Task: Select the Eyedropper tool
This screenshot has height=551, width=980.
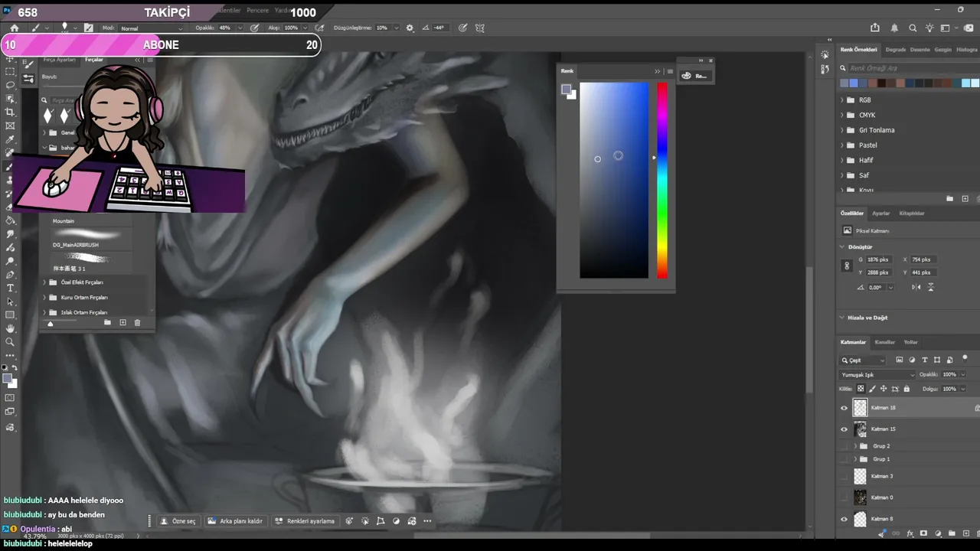Action: [10, 140]
